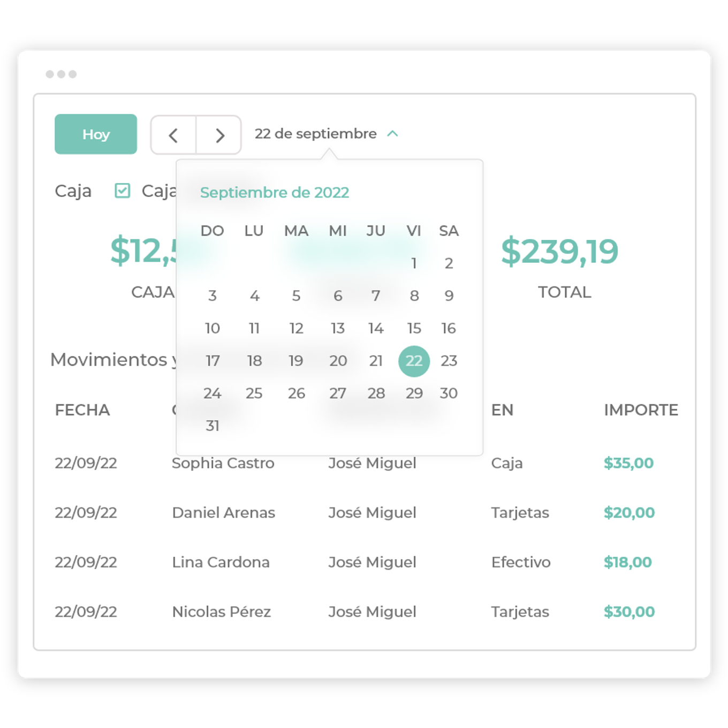
Task: Sort by the IMPORTE column header
Action: 641,410
